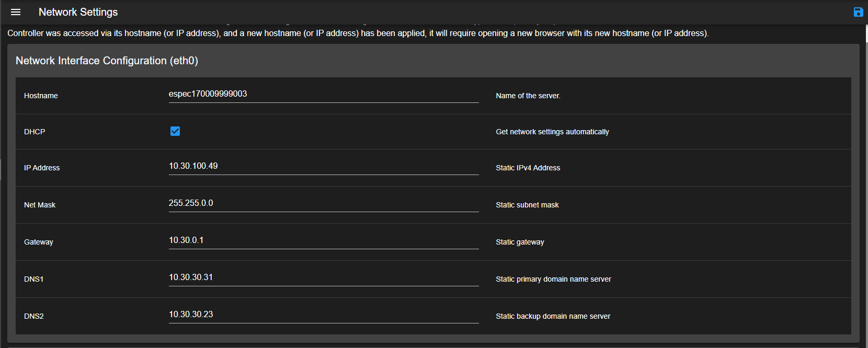Click 'Static primary domain name server' description
The width and height of the screenshot is (868, 348).
click(553, 279)
